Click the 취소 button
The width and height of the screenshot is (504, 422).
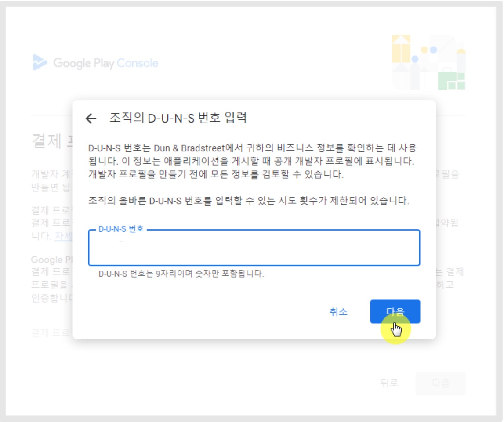pos(338,311)
